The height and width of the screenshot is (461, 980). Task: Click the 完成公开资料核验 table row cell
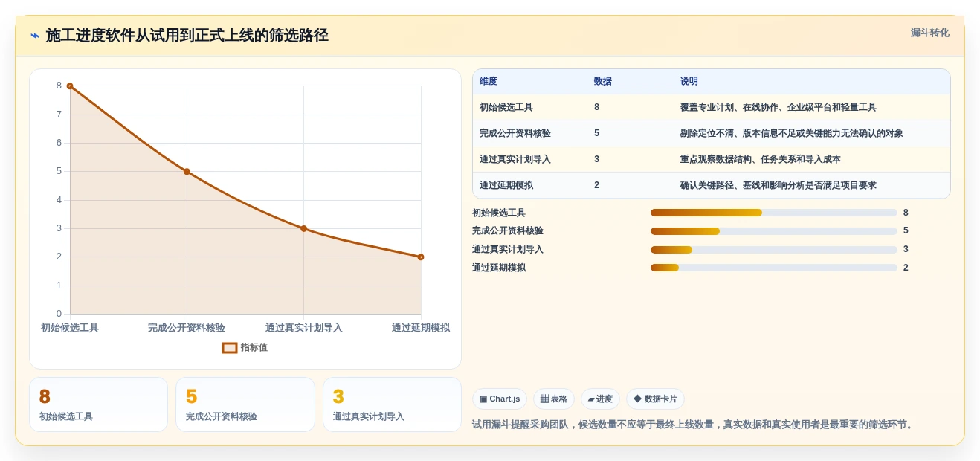coord(515,134)
